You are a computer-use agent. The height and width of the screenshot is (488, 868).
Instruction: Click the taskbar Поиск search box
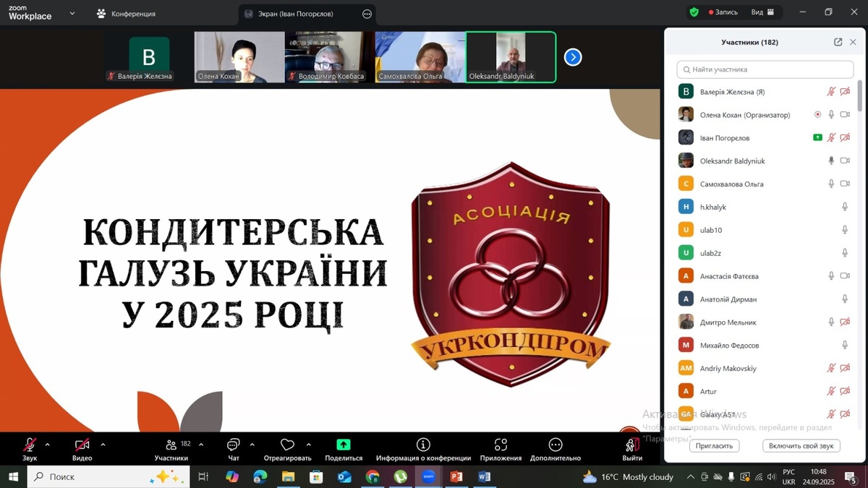109,476
